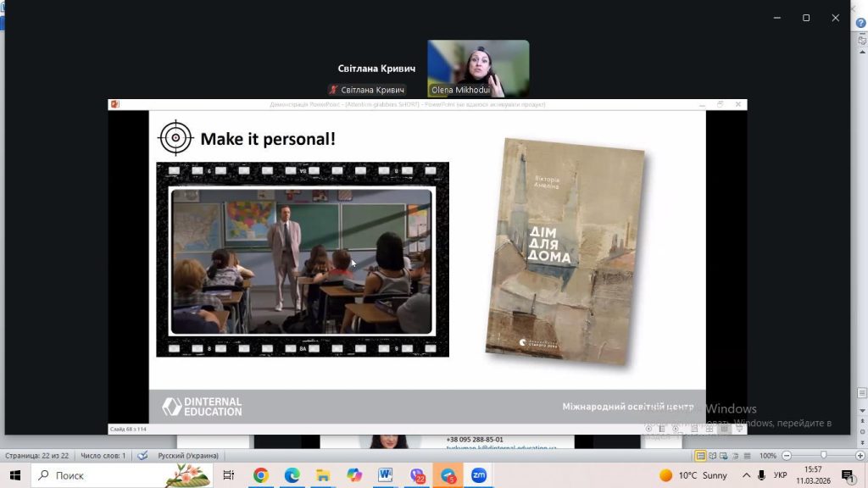The height and width of the screenshot is (488, 868).
Task: Open the Copilot app in taskbar
Action: [x=354, y=475]
